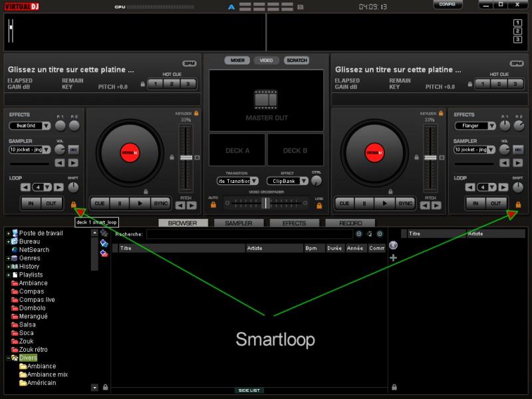
Task: Click left deck loop shift knob
Action: point(73,187)
